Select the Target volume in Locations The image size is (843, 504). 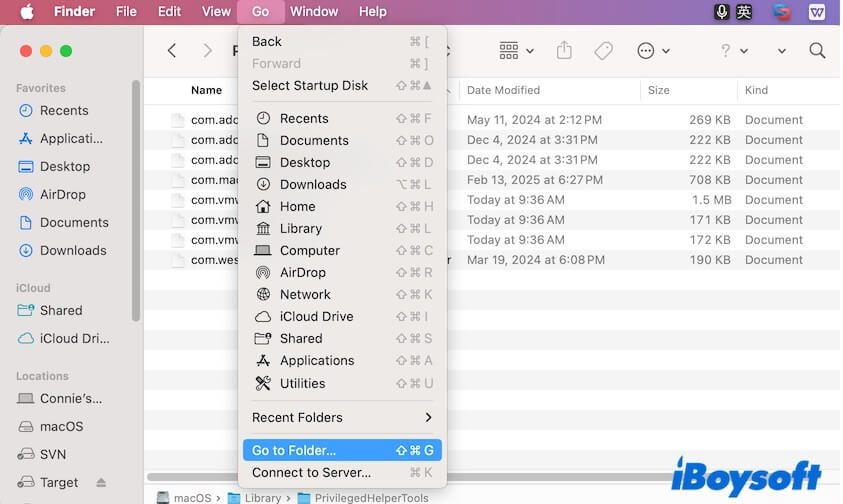(59, 483)
